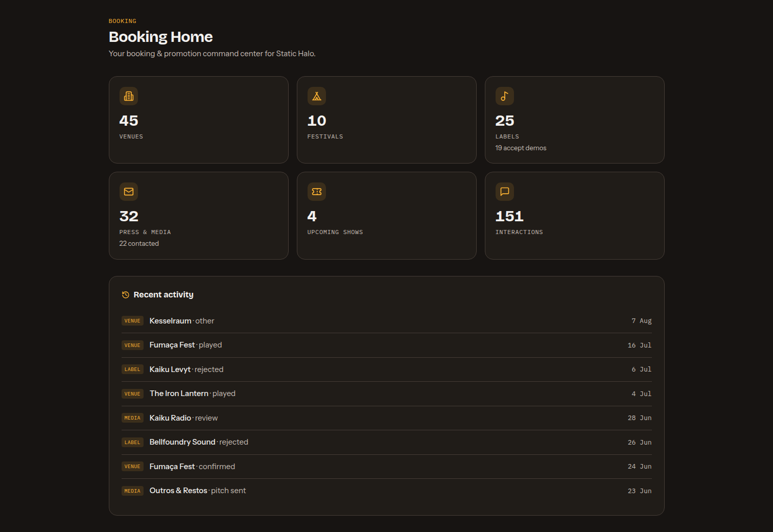Select the Kaiku Levyt rejected entry
The height and width of the screenshot is (532, 773).
(x=387, y=369)
